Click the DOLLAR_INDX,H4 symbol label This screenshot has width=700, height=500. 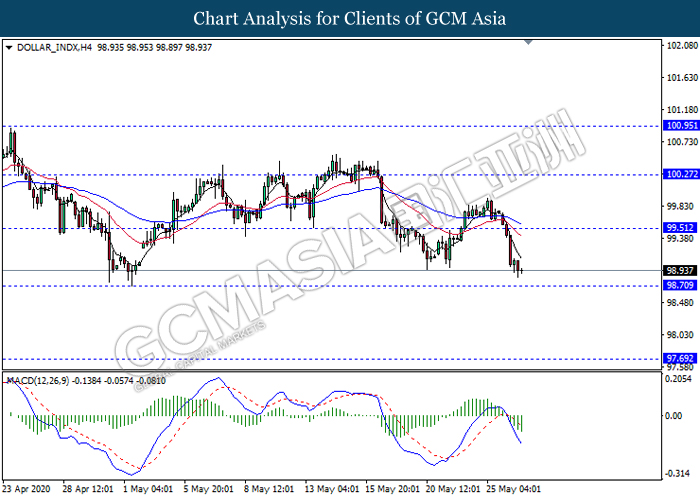click(54, 47)
